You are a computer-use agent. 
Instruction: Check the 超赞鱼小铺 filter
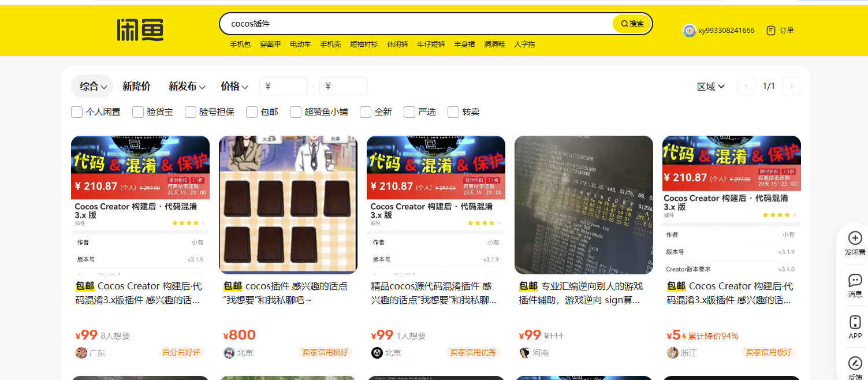tap(296, 112)
